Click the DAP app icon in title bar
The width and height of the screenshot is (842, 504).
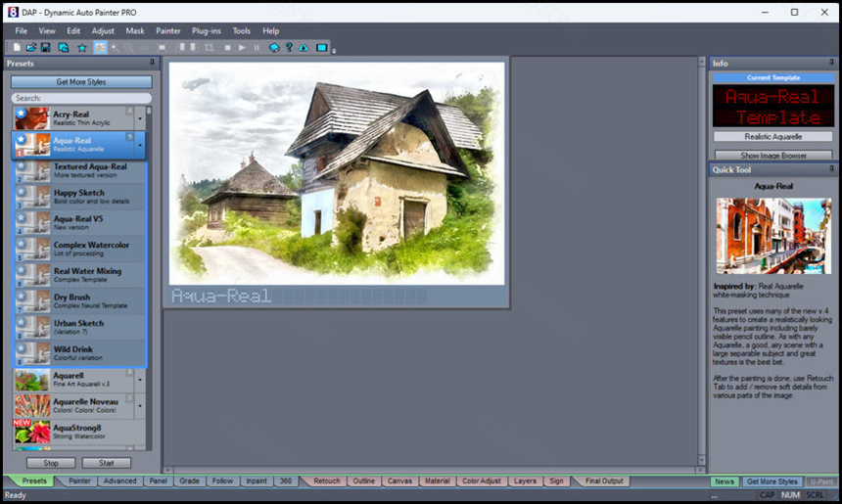coord(13,12)
